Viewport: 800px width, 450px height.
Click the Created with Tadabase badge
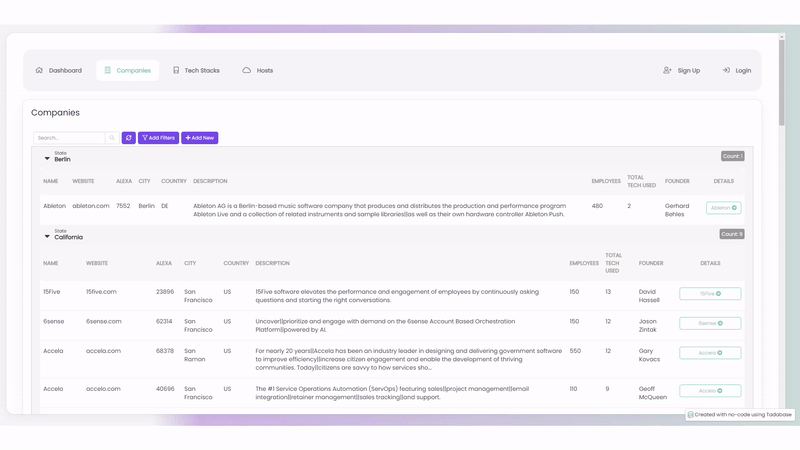pyautogui.click(x=740, y=414)
